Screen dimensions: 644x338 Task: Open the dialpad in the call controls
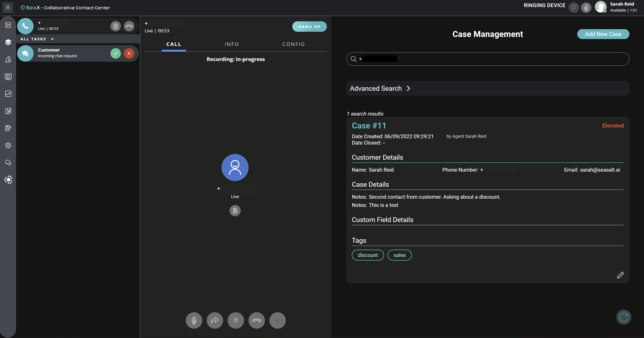[235, 320]
